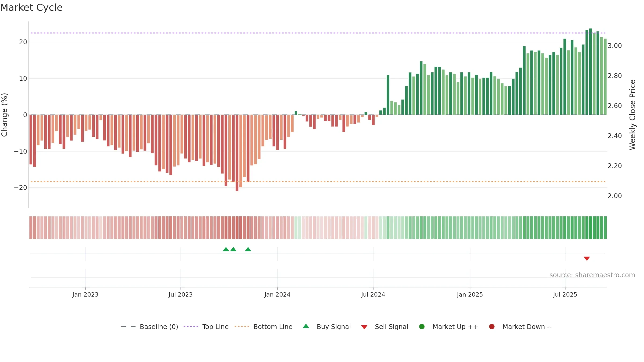Screen dimensions: 644x362
Task: Click the Jan 2024 axis label
Action: pos(277,294)
